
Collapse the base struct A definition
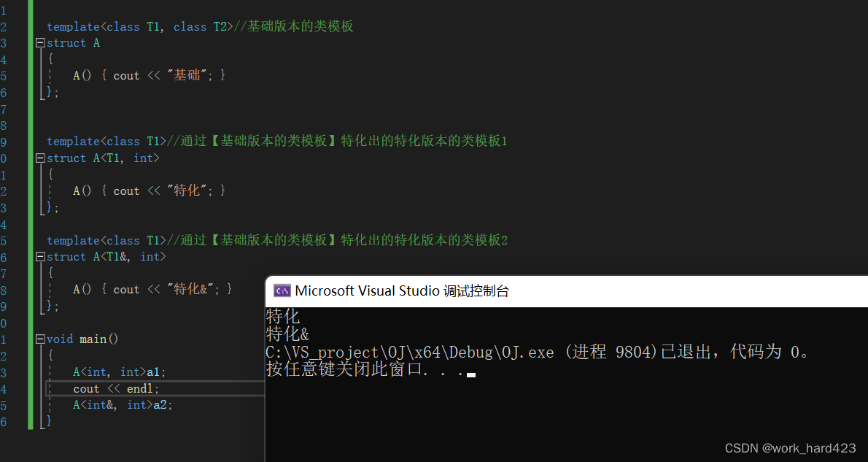[40, 42]
